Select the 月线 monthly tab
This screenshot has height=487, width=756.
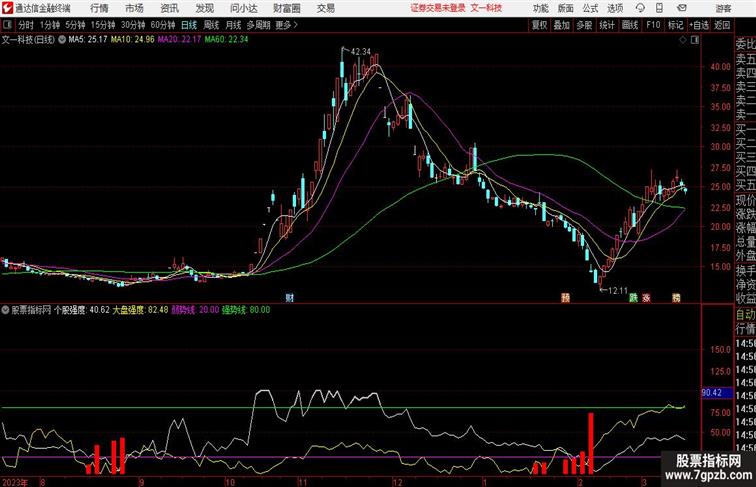[x=233, y=25]
